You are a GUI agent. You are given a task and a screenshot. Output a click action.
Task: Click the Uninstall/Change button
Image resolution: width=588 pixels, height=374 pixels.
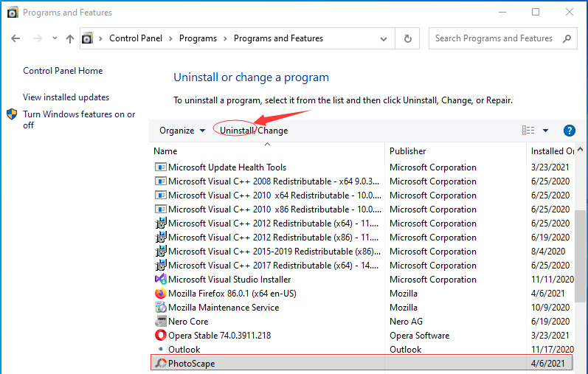[x=254, y=131]
